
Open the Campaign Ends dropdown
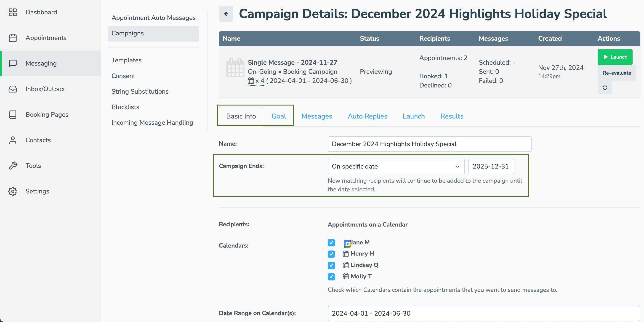pyautogui.click(x=396, y=166)
